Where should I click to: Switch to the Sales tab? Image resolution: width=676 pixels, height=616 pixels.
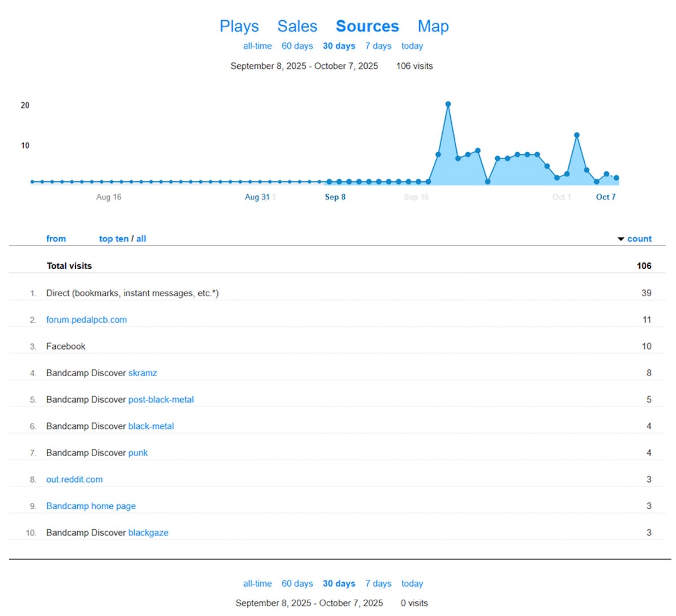297,26
